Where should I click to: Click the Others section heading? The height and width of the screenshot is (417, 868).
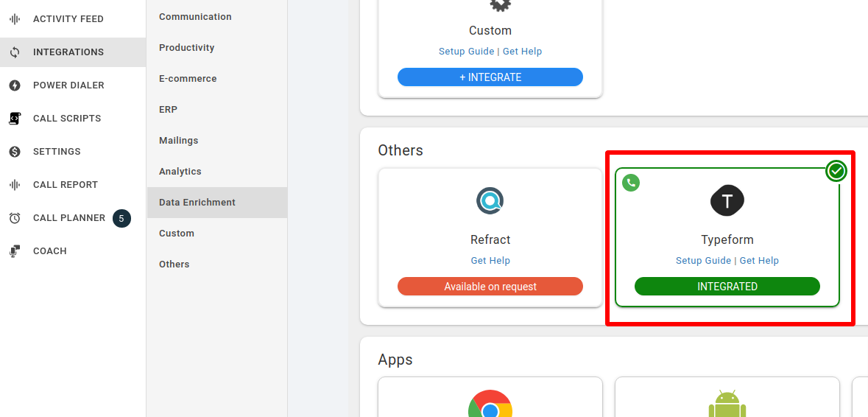[x=401, y=150]
